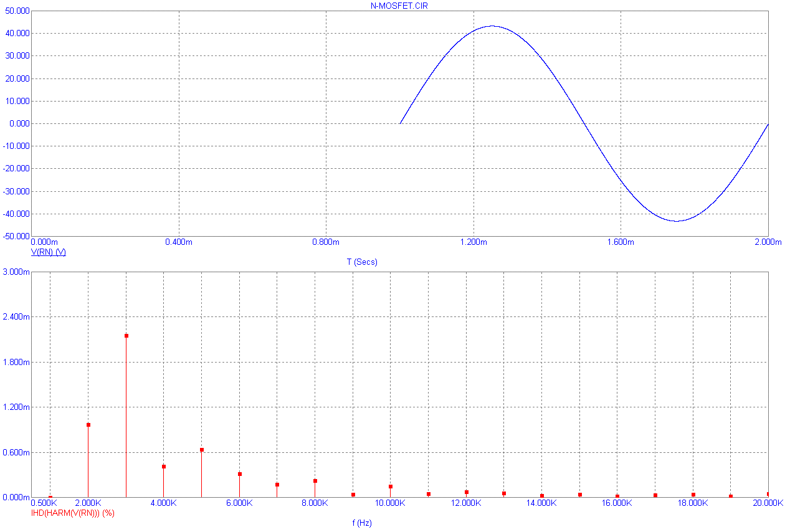Click the 14.000K frequency axis label
The width and height of the screenshot is (790, 532).
pos(541,503)
